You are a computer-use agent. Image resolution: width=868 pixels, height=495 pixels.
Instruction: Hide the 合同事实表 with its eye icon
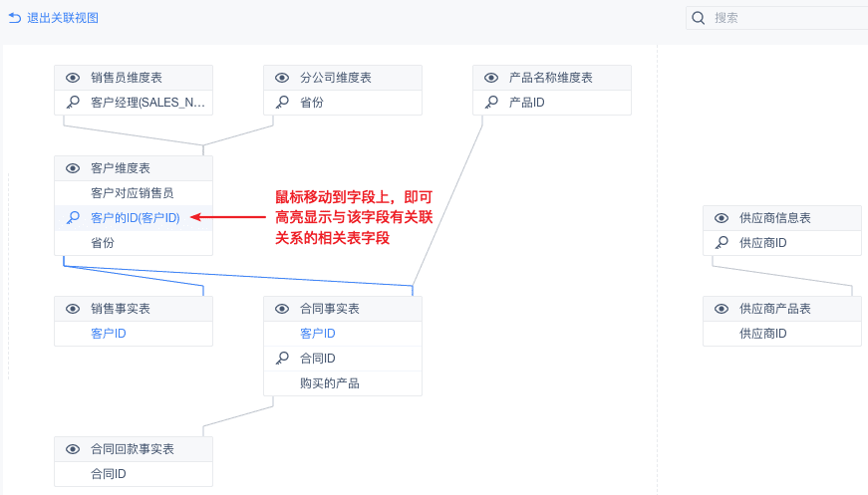(282, 309)
